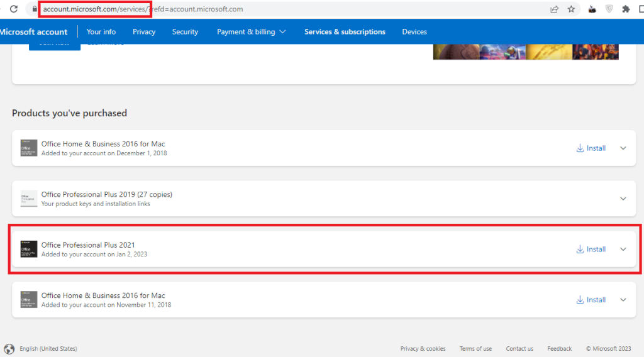
Task: Open the Privacy & cookies footer link
Action: 423,349
